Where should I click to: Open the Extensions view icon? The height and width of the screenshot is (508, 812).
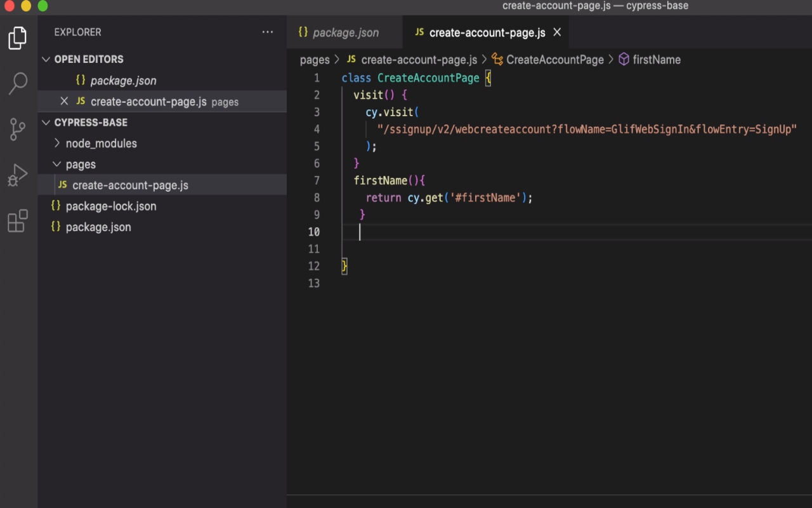tap(17, 220)
